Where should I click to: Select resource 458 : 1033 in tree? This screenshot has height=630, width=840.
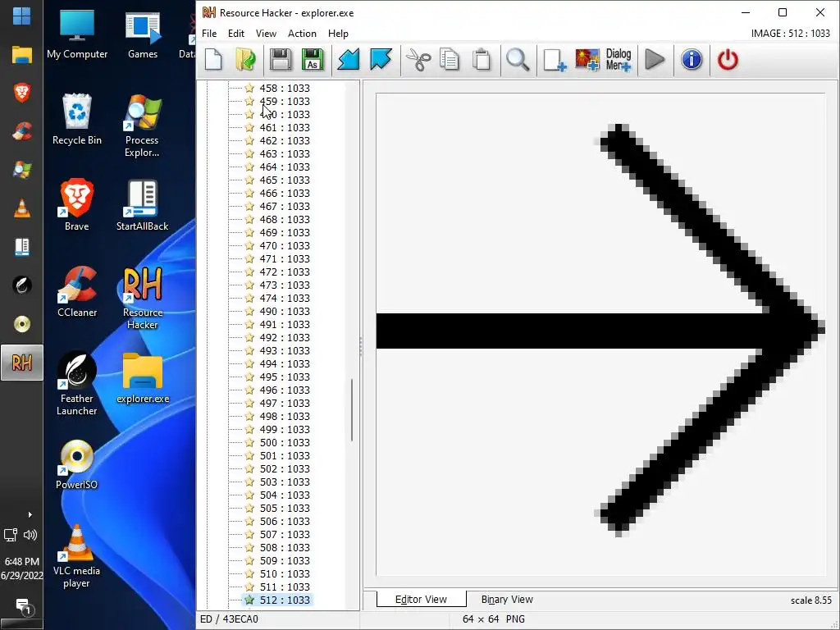pos(285,88)
